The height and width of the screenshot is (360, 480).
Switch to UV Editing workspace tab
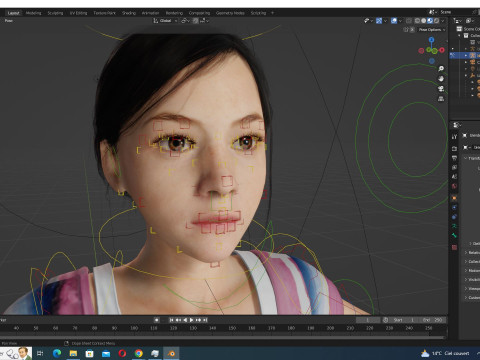click(x=78, y=13)
